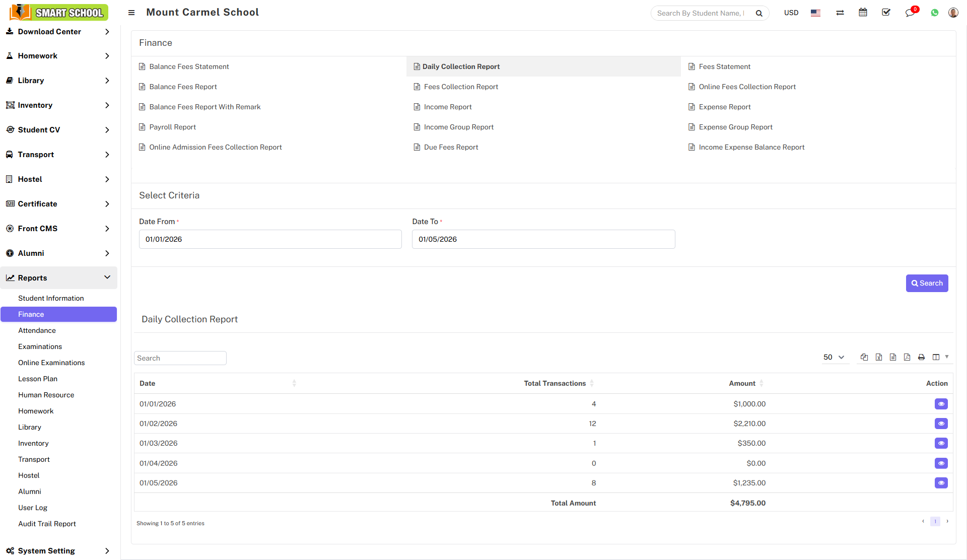Open chat notifications icon
This screenshot has height=560, width=967.
tap(910, 13)
